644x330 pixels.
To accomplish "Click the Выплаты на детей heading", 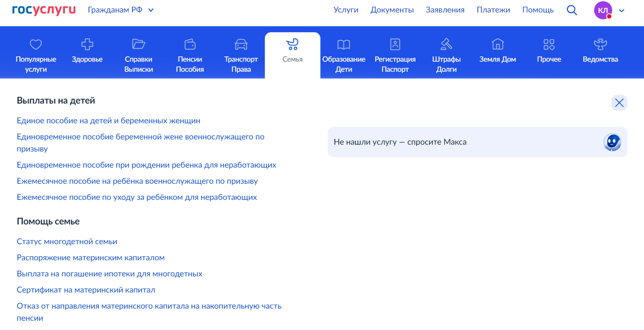I will click(x=56, y=100).
